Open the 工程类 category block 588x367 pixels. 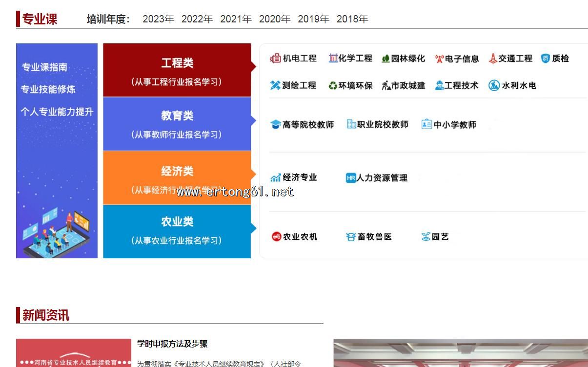(x=177, y=70)
